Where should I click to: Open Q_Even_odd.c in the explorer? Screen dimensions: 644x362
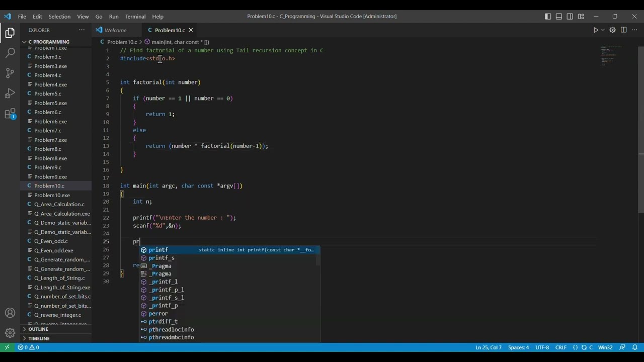[50, 241]
